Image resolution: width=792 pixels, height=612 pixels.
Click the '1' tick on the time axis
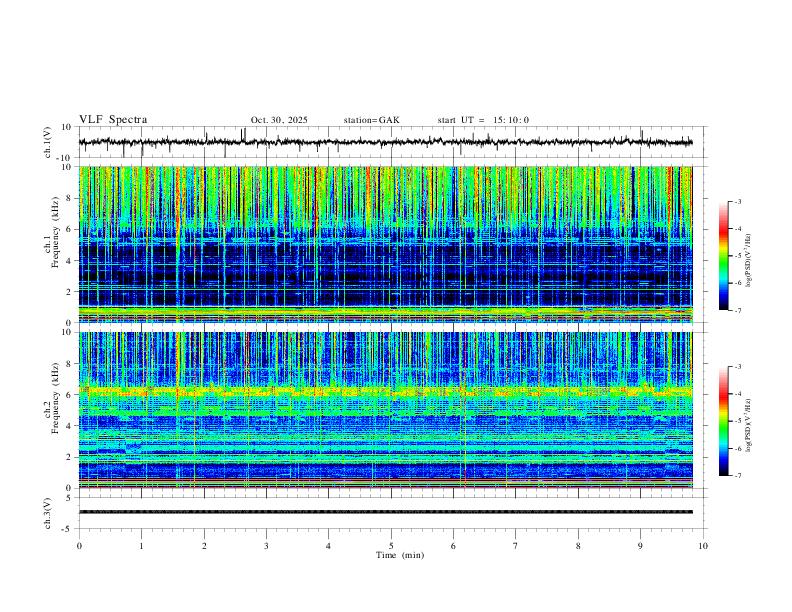[141, 546]
